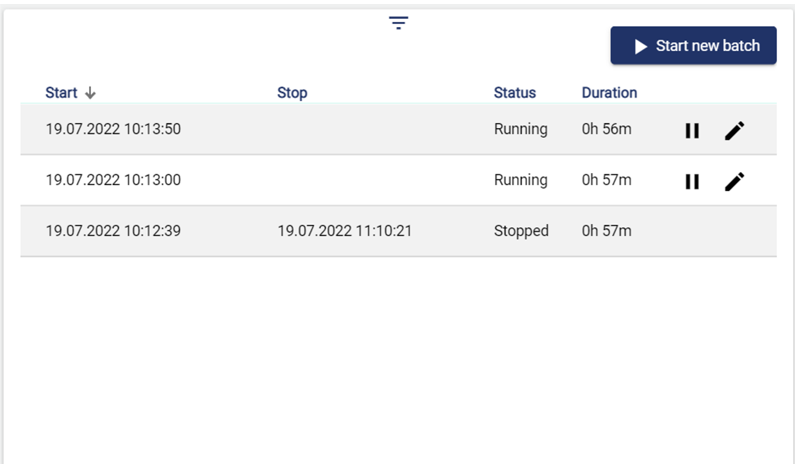Pause the batch started at 10:13:50
Viewport: 795px width, 464px height.
coord(692,130)
